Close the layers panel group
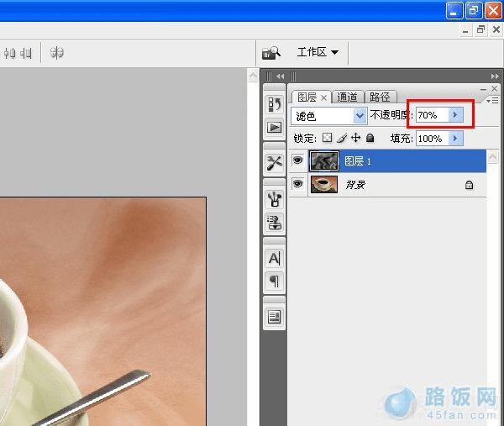 (495, 88)
